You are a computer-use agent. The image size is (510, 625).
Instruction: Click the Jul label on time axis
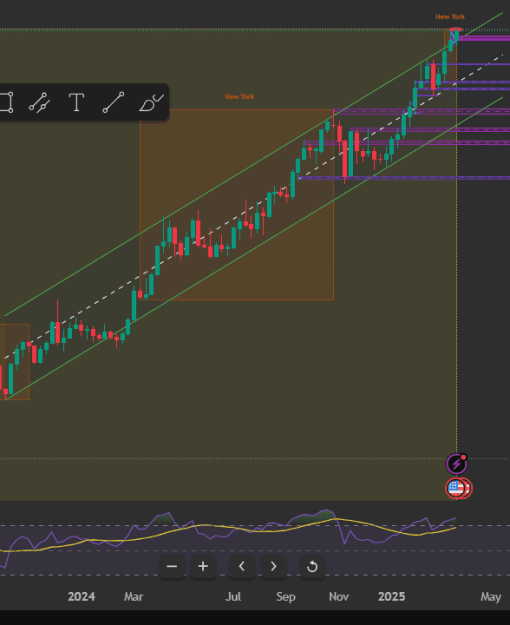(x=233, y=597)
